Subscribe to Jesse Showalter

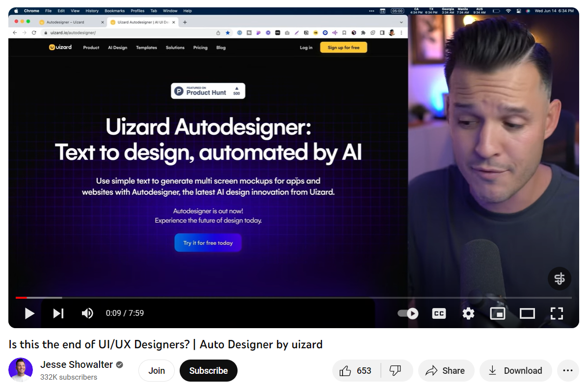point(209,371)
